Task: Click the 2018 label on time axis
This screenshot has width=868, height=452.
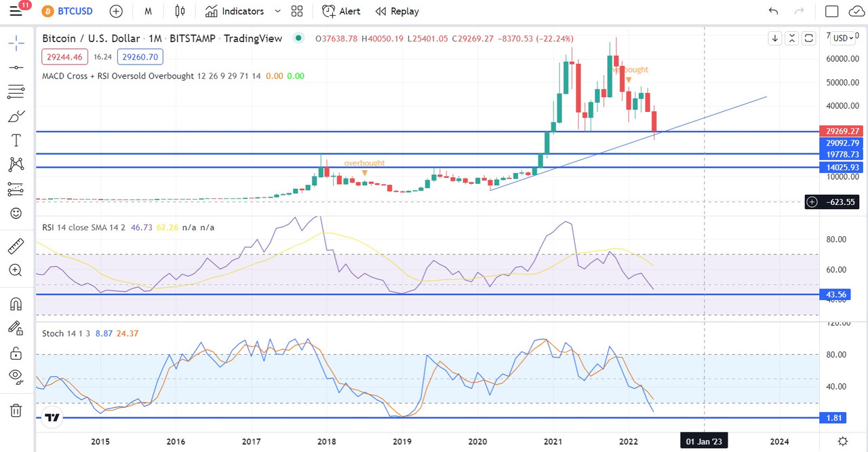Action: point(327,441)
